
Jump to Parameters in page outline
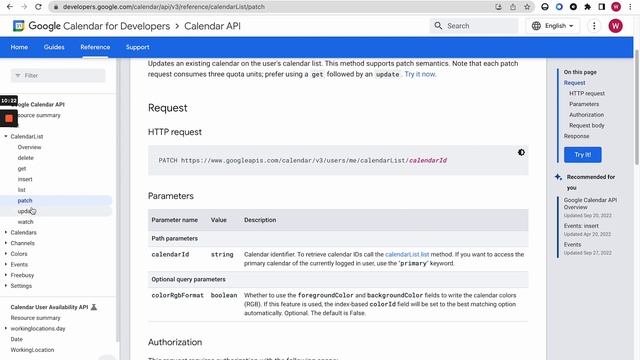[584, 104]
